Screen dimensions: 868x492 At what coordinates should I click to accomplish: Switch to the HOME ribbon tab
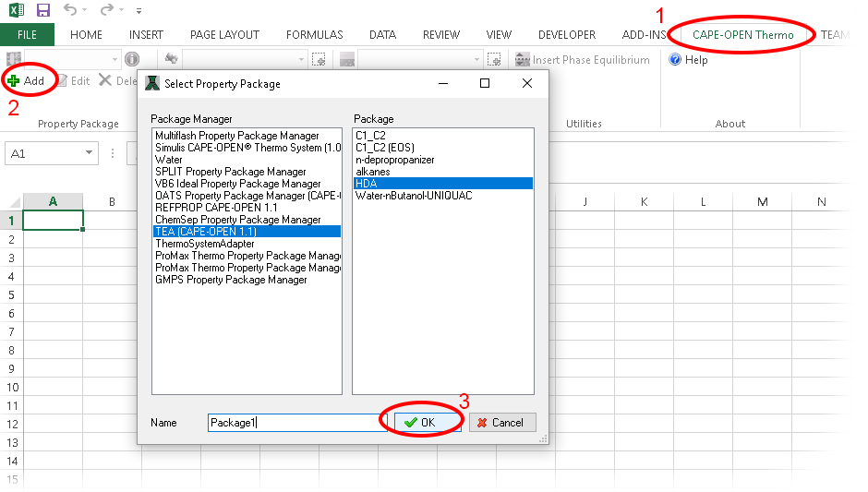(x=86, y=35)
